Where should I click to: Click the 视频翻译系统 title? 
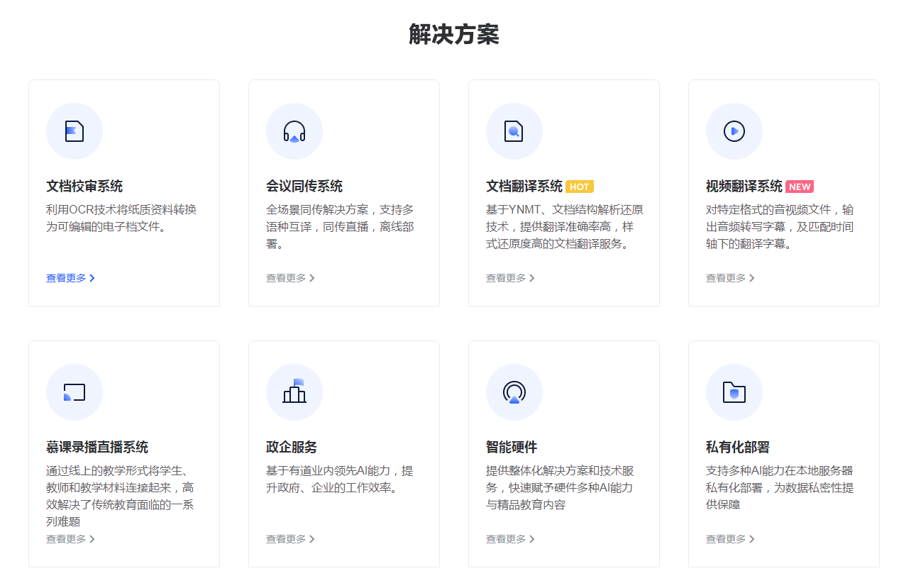pyautogui.click(x=744, y=187)
